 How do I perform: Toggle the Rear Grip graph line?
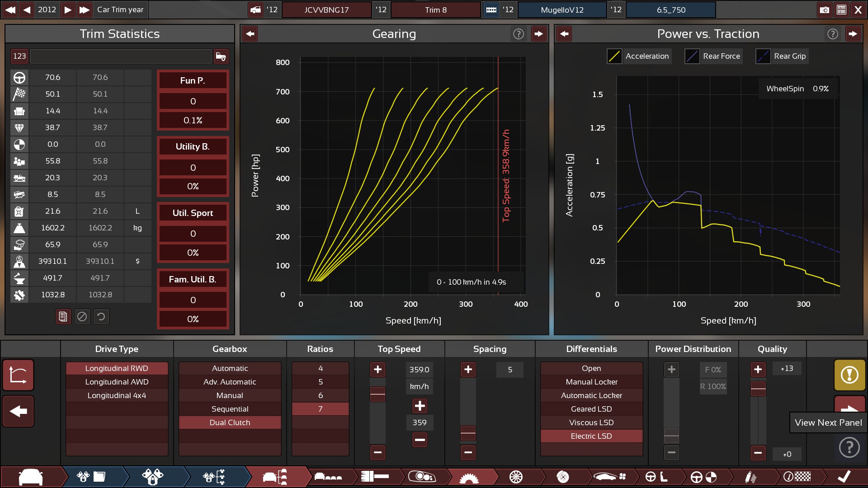coord(763,56)
